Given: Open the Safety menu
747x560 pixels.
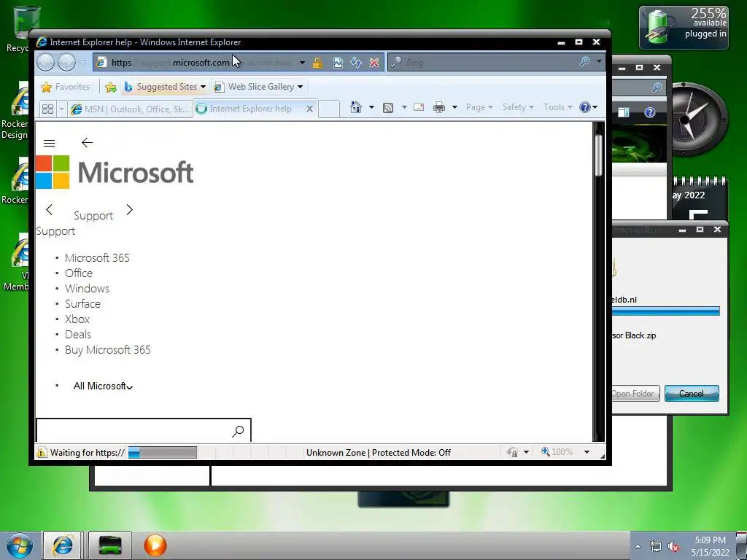Looking at the screenshot, I should (x=518, y=107).
